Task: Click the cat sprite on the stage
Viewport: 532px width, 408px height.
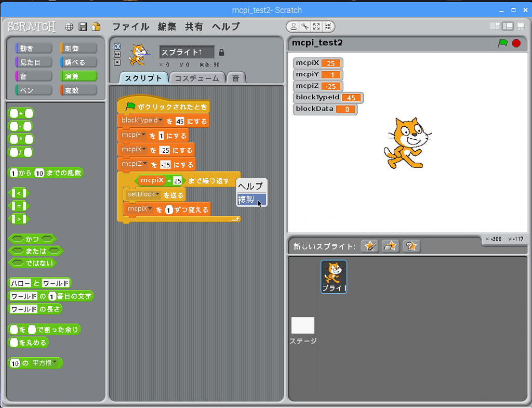Action: (407, 142)
